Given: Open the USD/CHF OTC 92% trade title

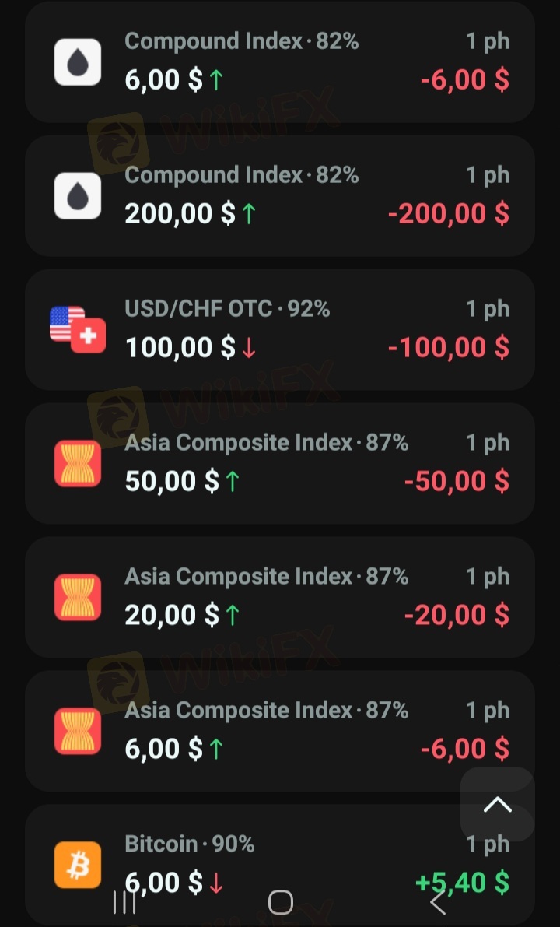Looking at the screenshot, I should (227, 309).
